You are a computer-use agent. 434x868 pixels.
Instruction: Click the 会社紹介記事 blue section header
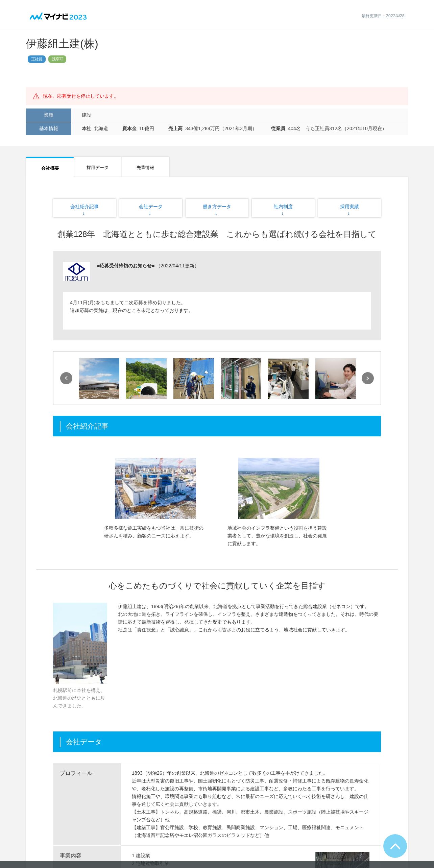click(x=217, y=426)
